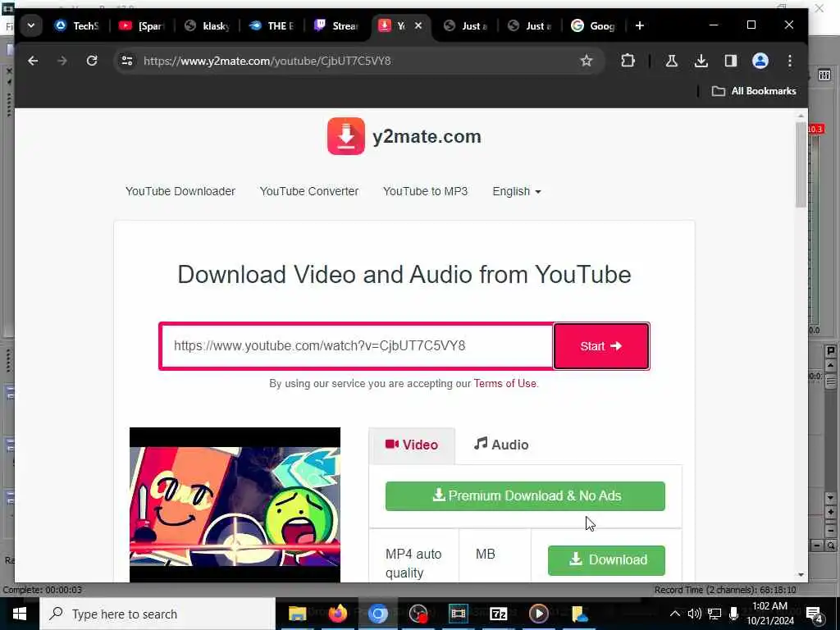Open Chrome three-dot menu
This screenshot has height=630, width=840.
pos(790,61)
